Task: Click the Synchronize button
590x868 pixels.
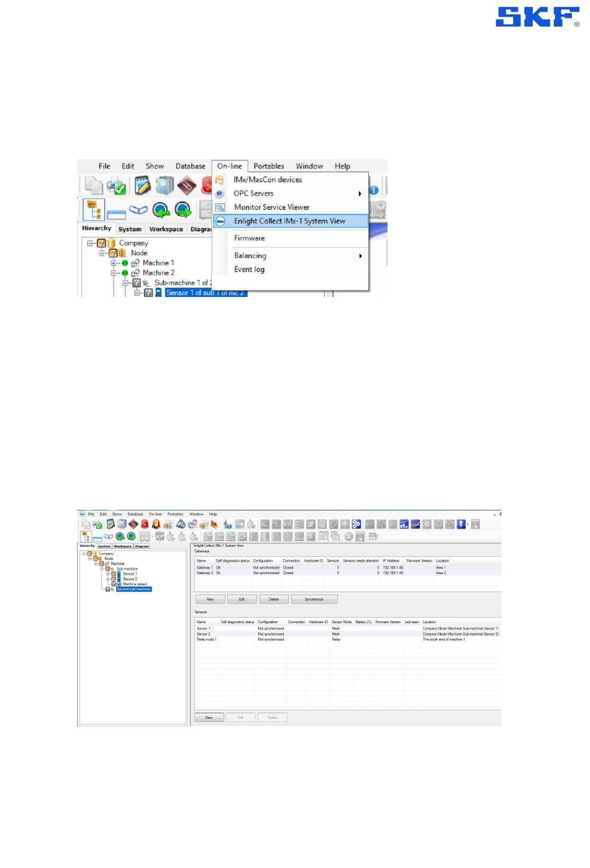Action: tap(314, 600)
